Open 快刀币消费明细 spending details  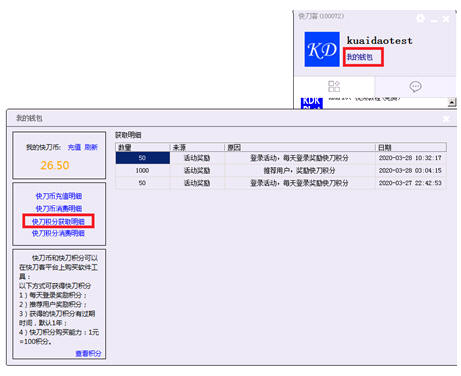(59, 209)
